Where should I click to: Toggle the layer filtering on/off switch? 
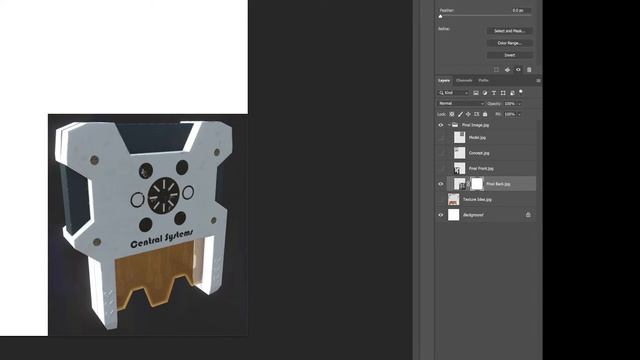click(521, 92)
